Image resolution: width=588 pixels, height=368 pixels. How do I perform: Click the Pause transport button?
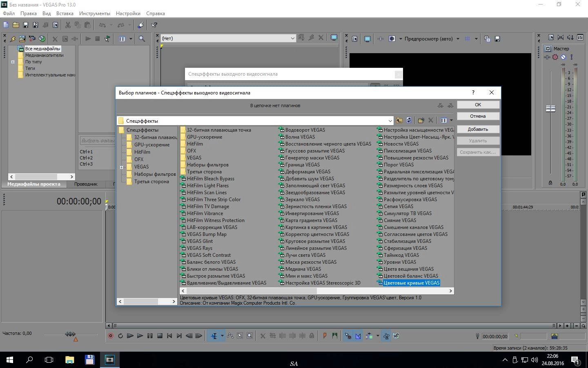[x=150, y=336]
